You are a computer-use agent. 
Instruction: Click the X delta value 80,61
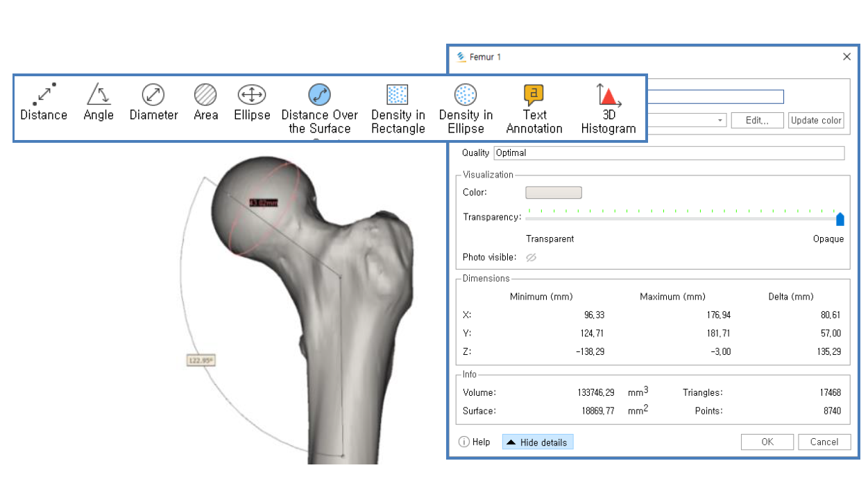coord(831,315)
